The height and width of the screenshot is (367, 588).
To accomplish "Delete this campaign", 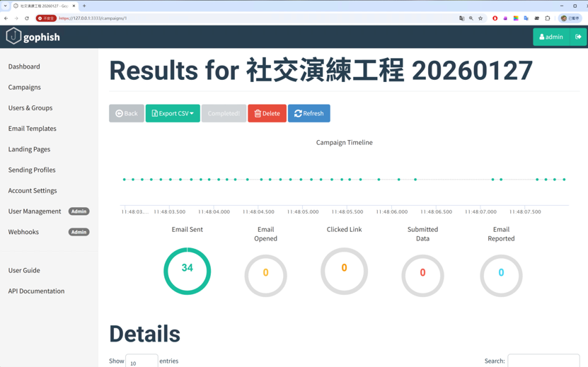I will click(267, 113).
